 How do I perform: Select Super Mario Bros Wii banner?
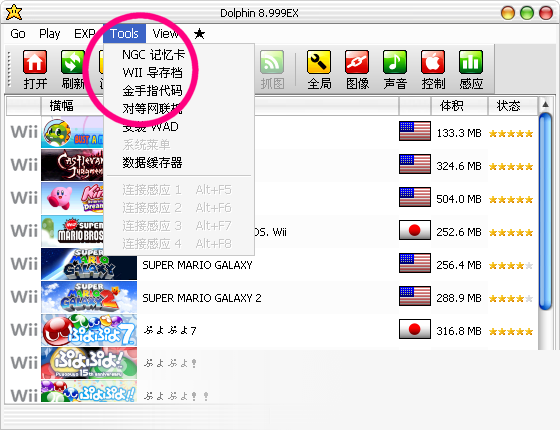pyautogui.click(x=72, y=231)
